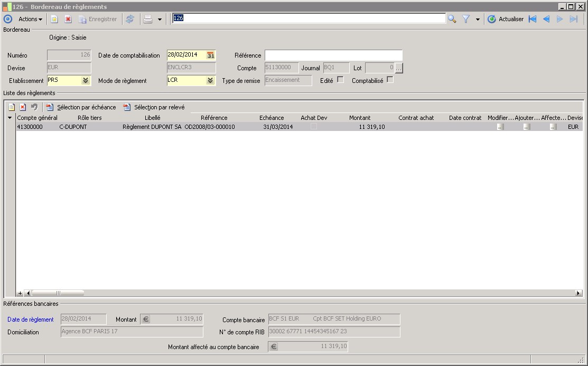The height and width of the screenshot is (366, 588).
Task: Click the Montant column header
Action: point(360,118)
